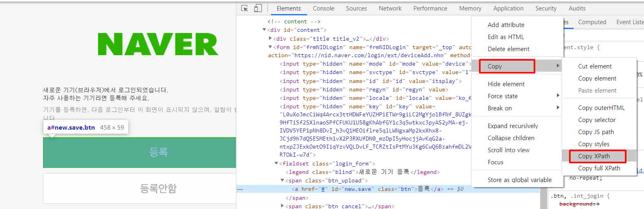The height and width of the screenshot is (209, 644).
Task: Switch to the Security tab
Action: (x=546, y=8)
